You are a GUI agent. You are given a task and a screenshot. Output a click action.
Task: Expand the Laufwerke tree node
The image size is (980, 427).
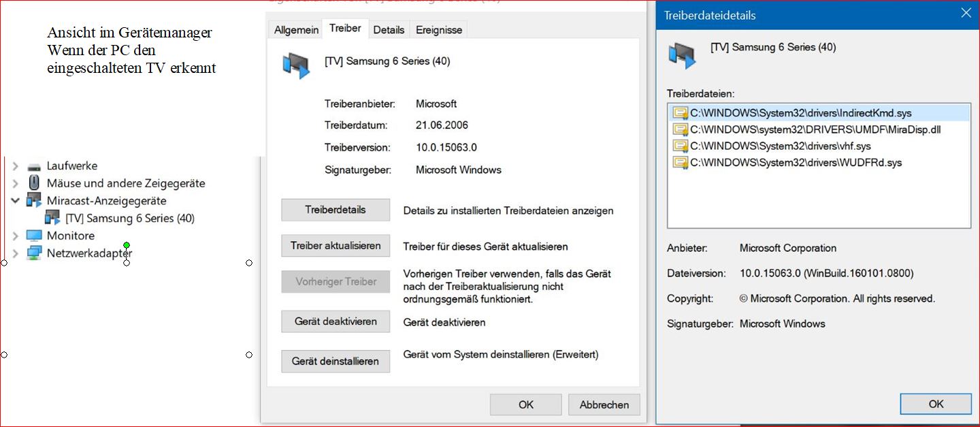(15, 166)
